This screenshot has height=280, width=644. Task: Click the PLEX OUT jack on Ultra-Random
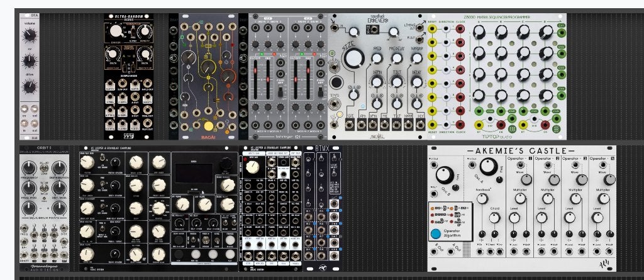point(147,123)
